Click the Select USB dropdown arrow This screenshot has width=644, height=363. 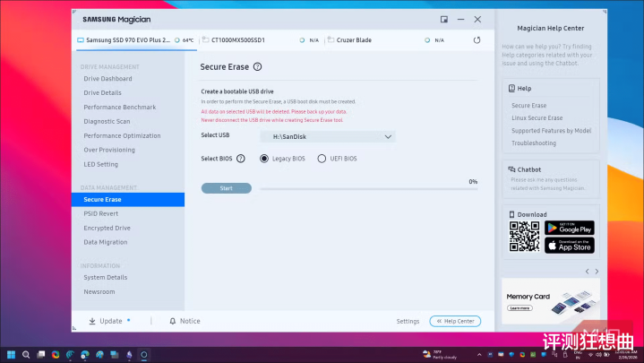pyautogui.click(x=388, y=136)
